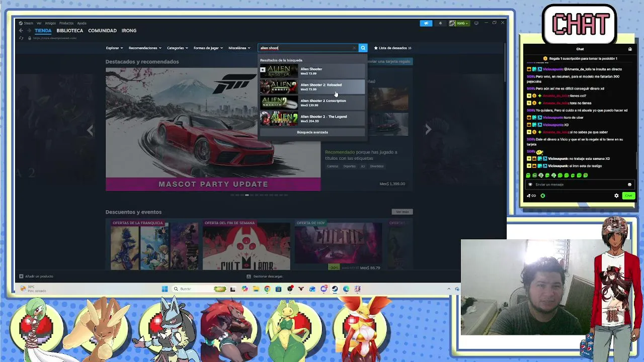The height and width of the screenshot is (362, 644).
Task: Show hidden taskbar tray icons chevron
Action: pos(449,289)
